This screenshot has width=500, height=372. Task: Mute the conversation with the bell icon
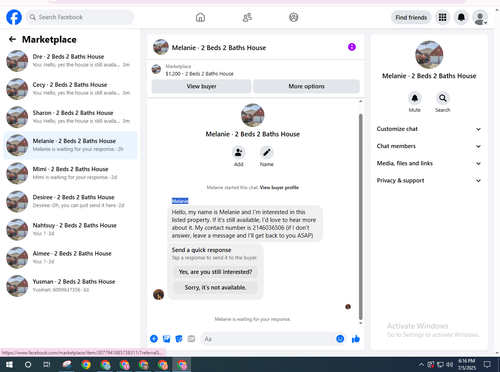(415, 98)
